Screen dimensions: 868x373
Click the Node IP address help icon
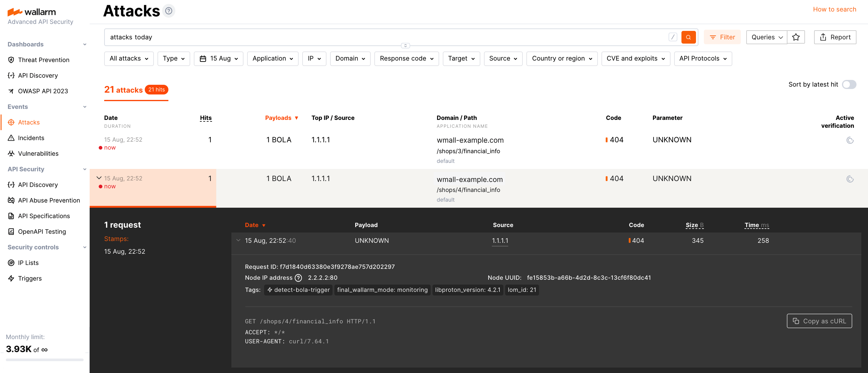tap(298, 278)
